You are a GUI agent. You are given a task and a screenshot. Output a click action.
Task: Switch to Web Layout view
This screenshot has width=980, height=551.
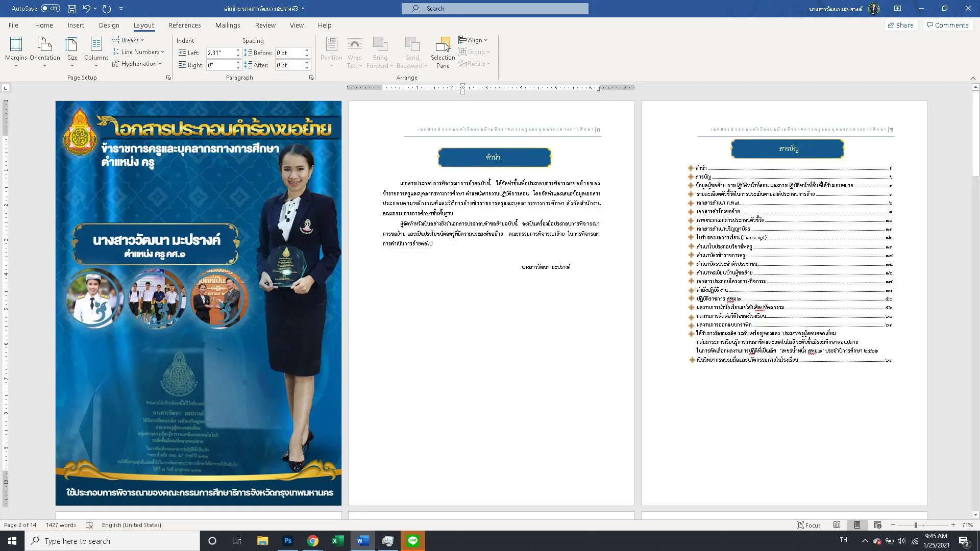(877, 525)
